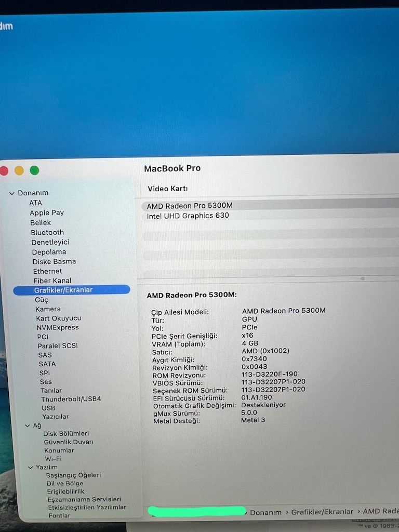399x532 pixels.
Task: Open Etkisizleştirilen Yazılımlar entry
Action: pyautogui.click(x=87, y=508)
